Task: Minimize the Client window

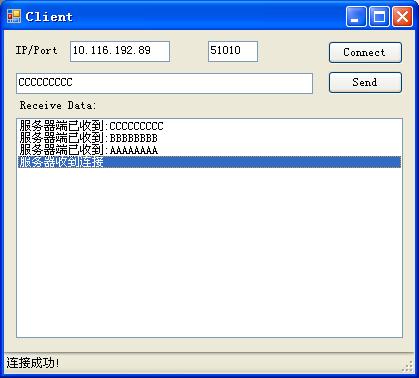Action: pos(356,16)
